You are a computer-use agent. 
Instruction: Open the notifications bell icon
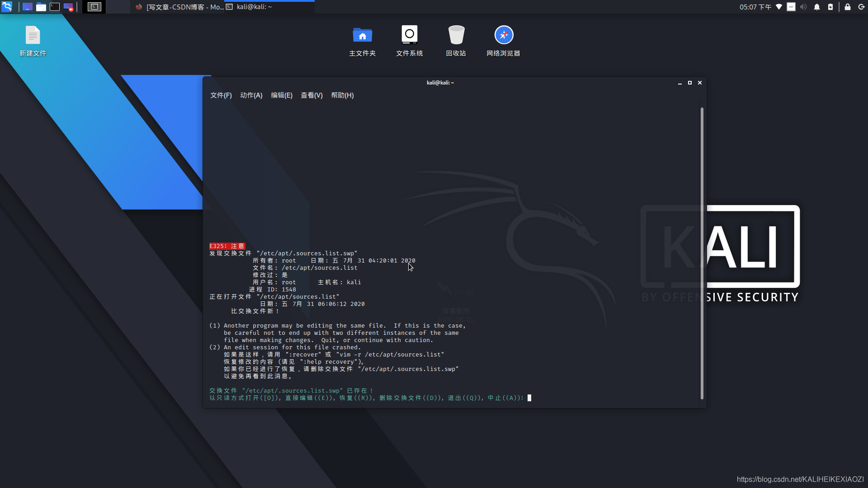coord(816,7)
